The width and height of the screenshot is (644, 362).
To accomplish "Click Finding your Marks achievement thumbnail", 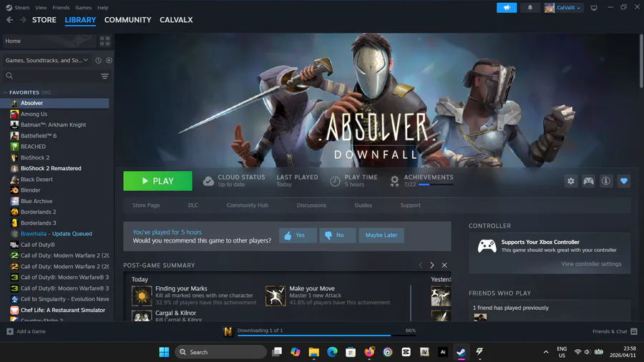I will pyautogui.click(x=142, y=295).
